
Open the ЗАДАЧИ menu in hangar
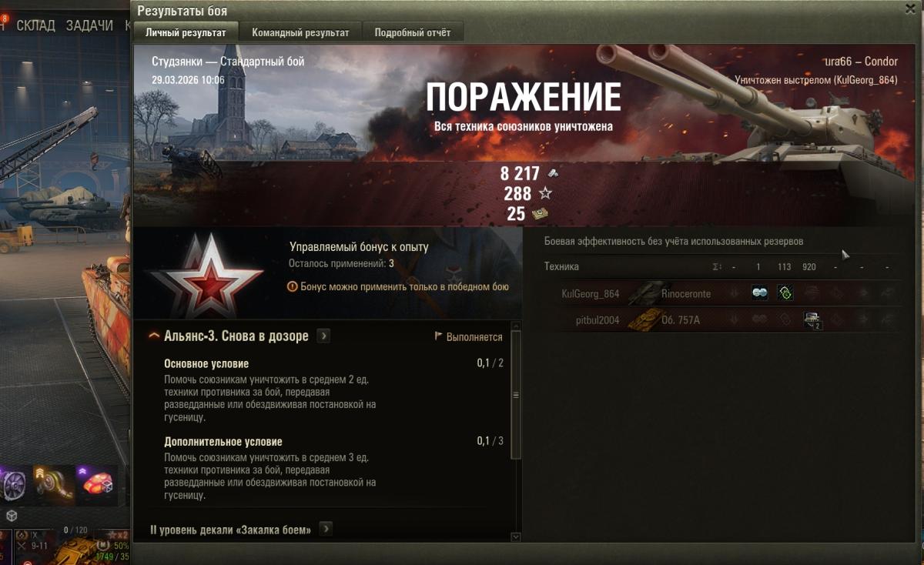89,25
